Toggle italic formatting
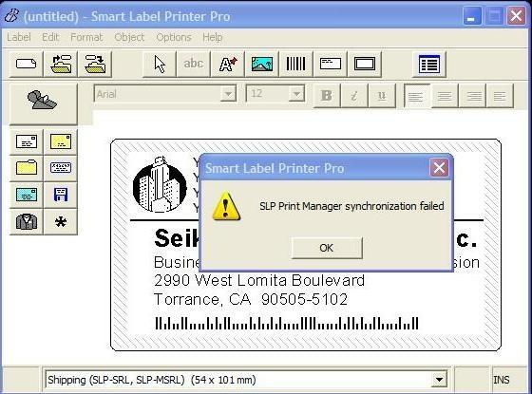 point(354,96)
